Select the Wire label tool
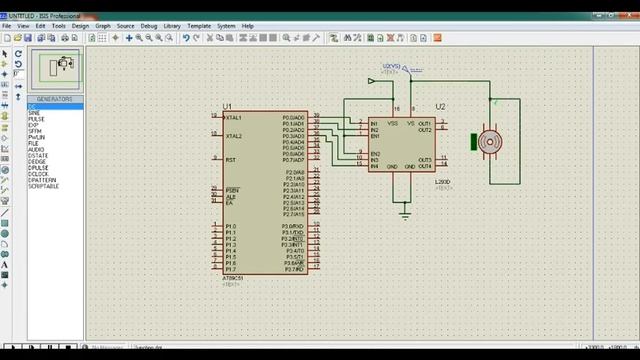The height and width of the screenshot is (360, 640). tap(5, 85)
